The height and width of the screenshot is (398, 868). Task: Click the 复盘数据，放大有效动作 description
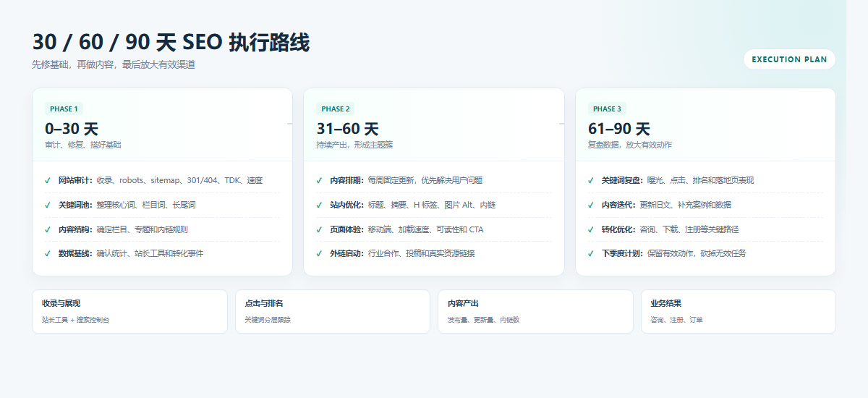[x=630, y=145]
